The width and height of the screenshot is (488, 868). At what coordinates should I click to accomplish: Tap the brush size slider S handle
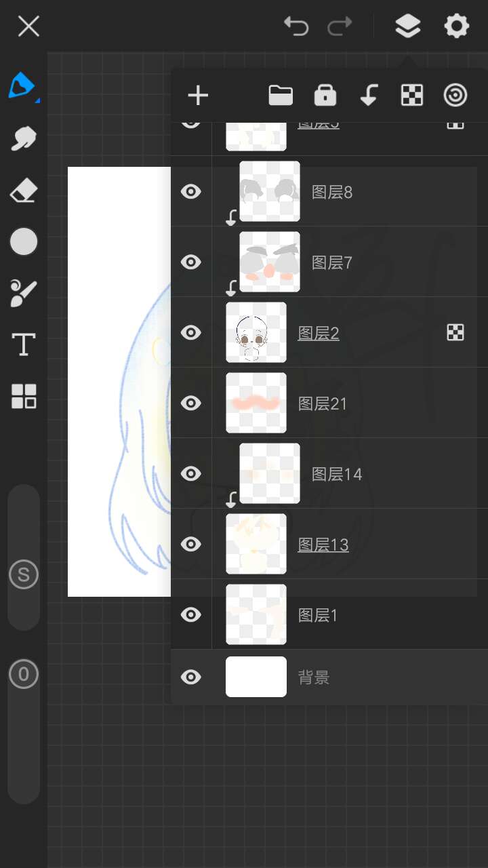pyautogui.click(x=24, y=575)
